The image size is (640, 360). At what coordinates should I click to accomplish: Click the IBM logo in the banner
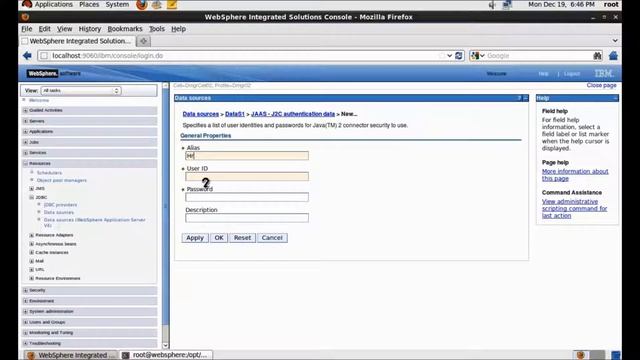(x=604, y=73)
